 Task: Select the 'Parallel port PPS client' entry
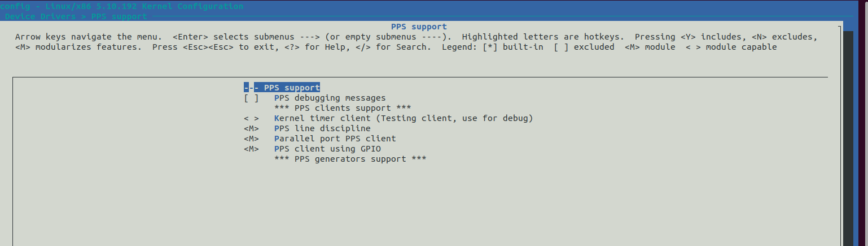(x=335, y=139)
